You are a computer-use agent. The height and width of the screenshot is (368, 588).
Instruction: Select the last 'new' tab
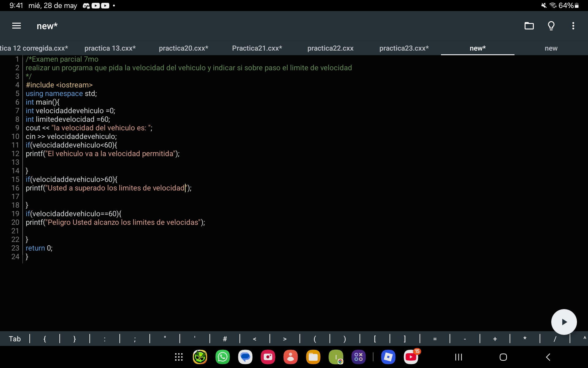[551, 48]
